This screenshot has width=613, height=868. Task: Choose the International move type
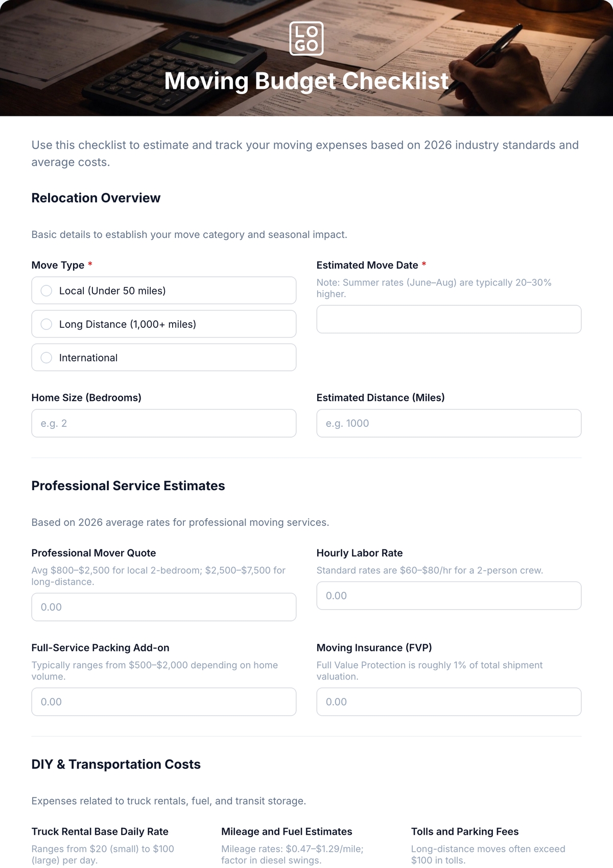coord(164,357)
